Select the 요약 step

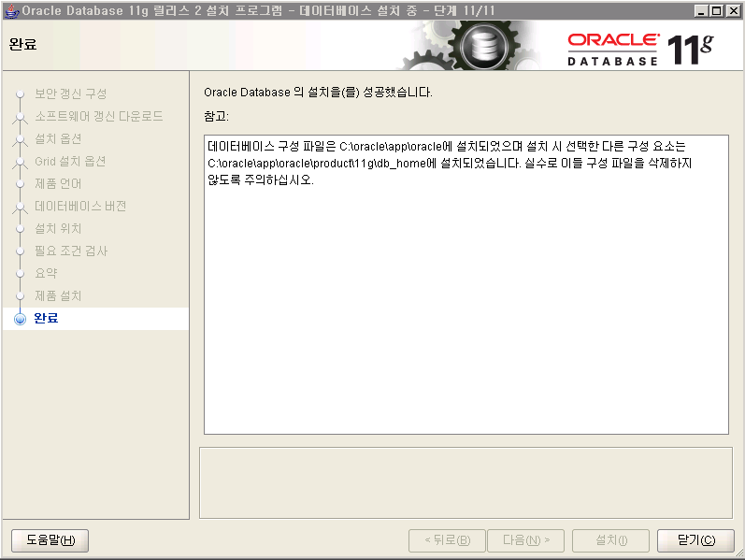tap(46, 273)
